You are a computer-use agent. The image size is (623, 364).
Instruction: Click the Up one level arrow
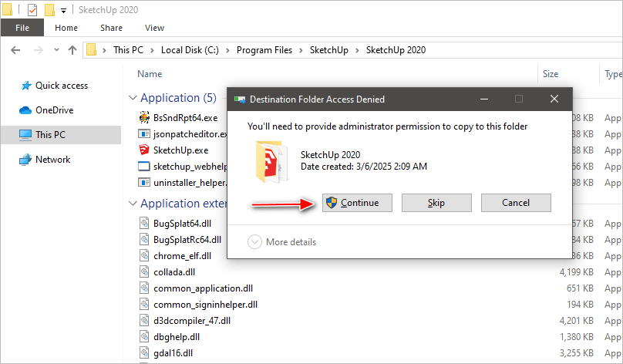coord(72,50)
